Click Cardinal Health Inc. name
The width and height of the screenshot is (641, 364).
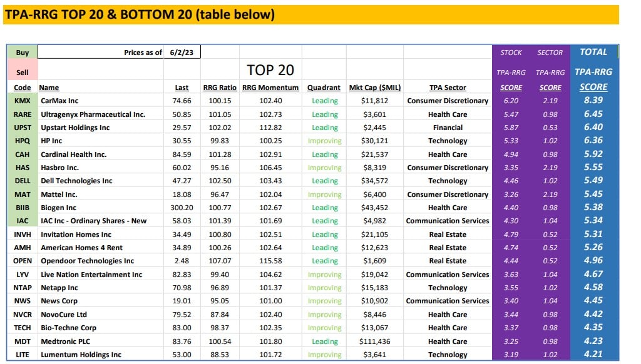[74, 154]
